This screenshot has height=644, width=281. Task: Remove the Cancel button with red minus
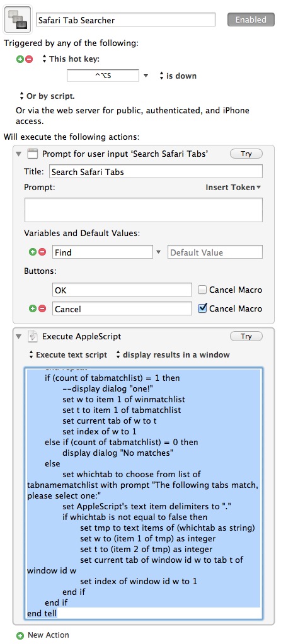42,309
